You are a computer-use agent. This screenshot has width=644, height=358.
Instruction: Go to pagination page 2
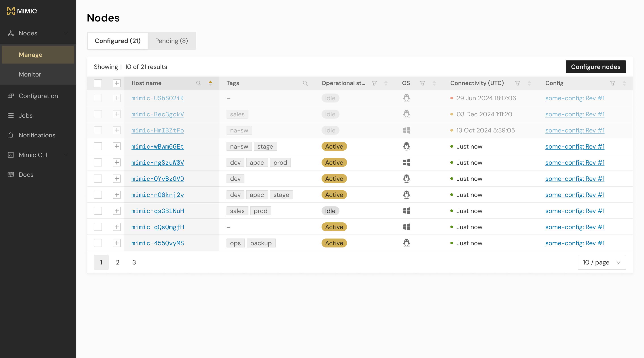pos(117,262)
